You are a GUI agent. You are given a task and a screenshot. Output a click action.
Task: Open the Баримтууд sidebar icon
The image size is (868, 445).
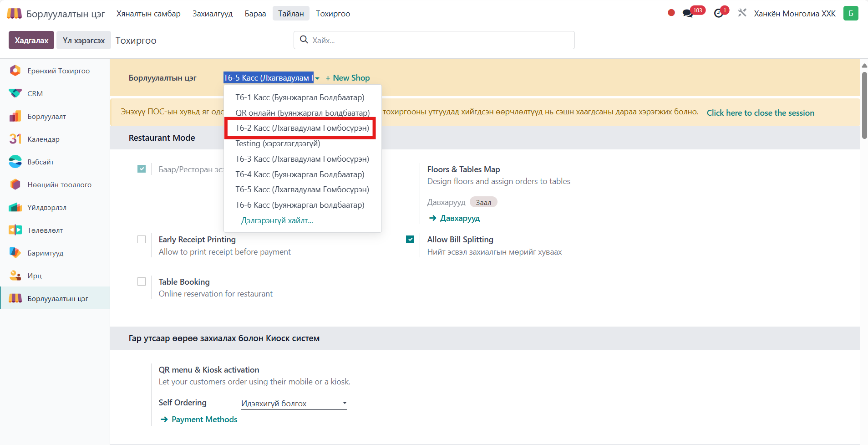[15, 253]
